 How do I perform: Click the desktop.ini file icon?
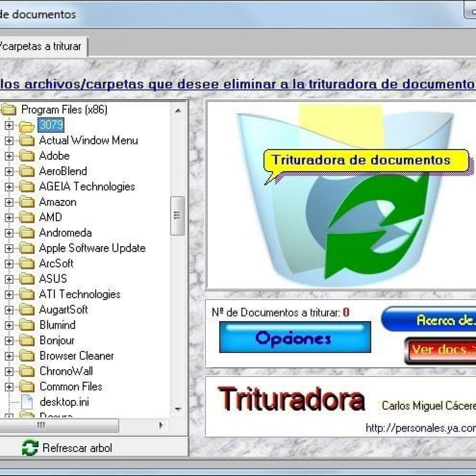27,402
